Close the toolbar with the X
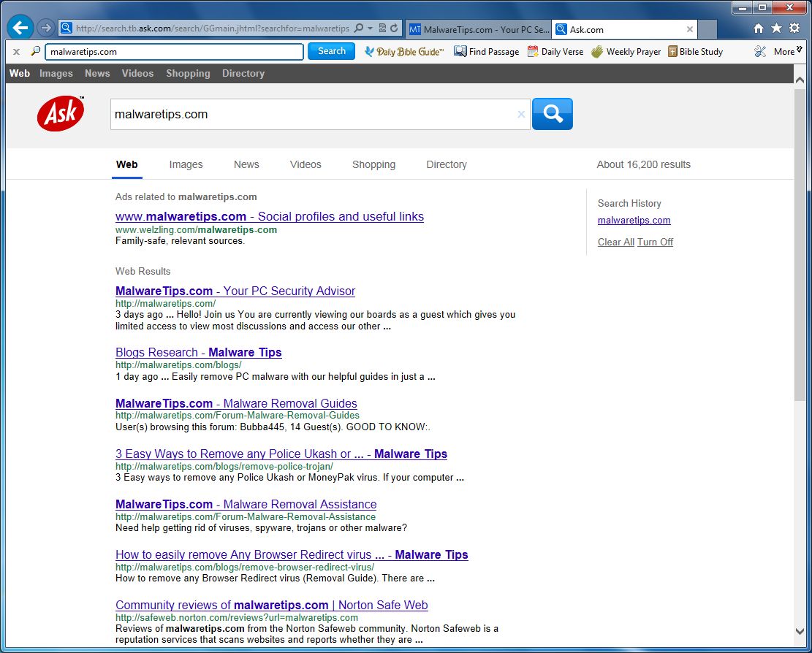812x653 pixels. click(16, 52)
